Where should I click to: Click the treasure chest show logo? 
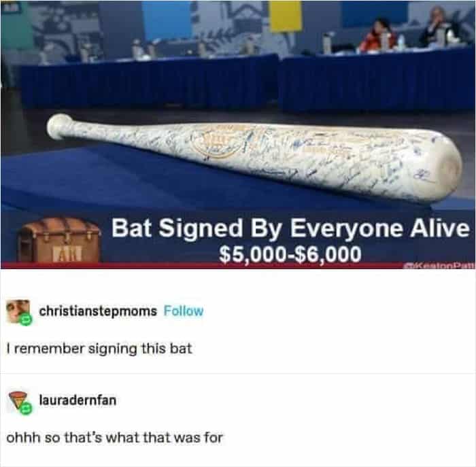pyautogui.click(x=59, y=240)
